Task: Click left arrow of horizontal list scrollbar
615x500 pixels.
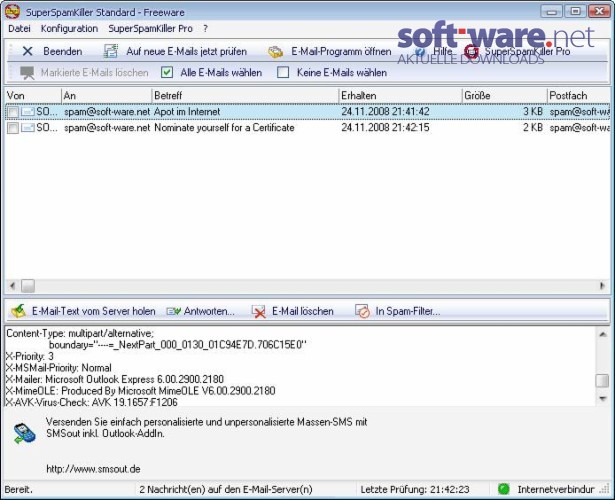Action: coord(12,286)
